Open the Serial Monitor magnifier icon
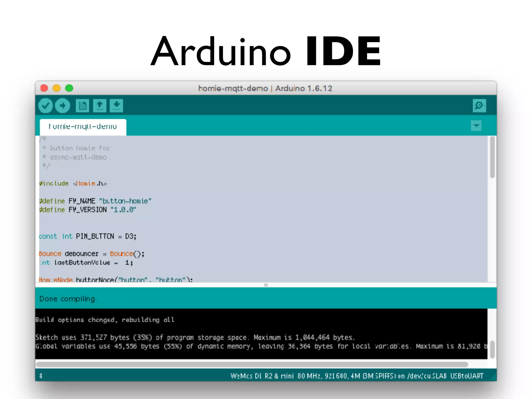532x399 pixels. (479, 106)
